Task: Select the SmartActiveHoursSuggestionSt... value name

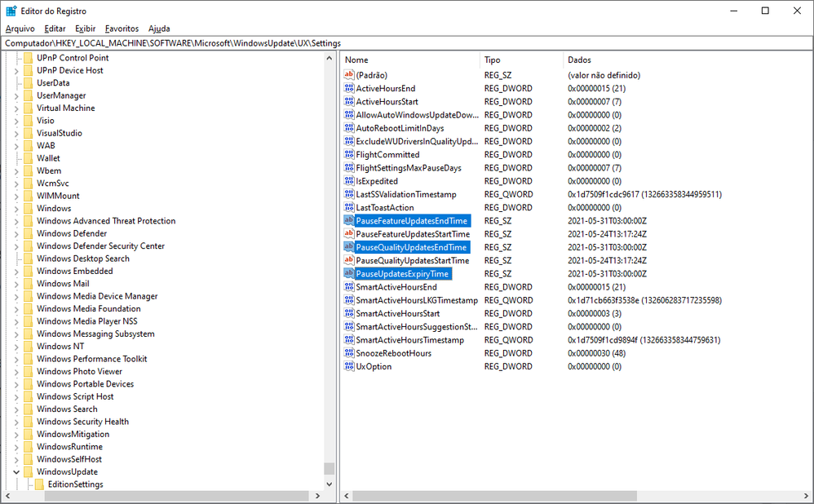Action: [416, 326]
